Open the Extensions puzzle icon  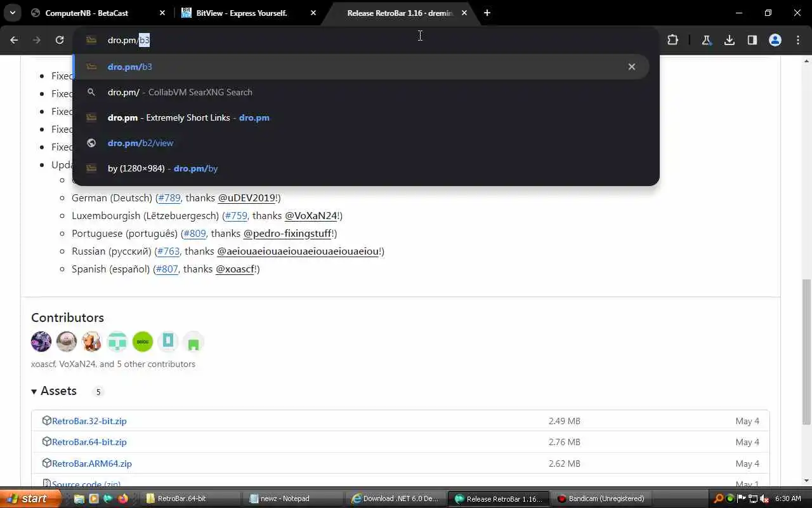(x=672, y=40)
